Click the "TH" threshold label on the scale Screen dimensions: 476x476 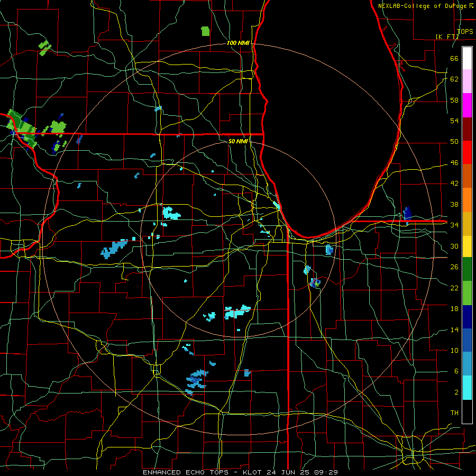(454, 413)
